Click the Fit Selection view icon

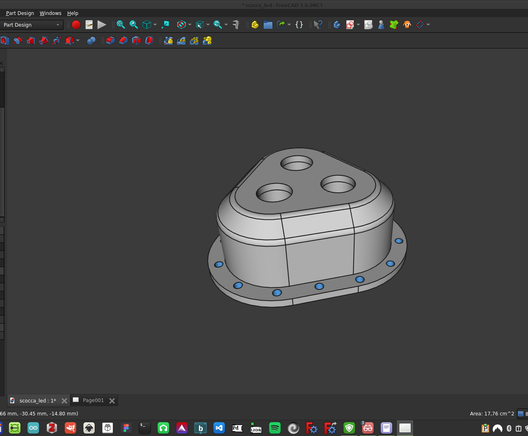tap(134, 25)
